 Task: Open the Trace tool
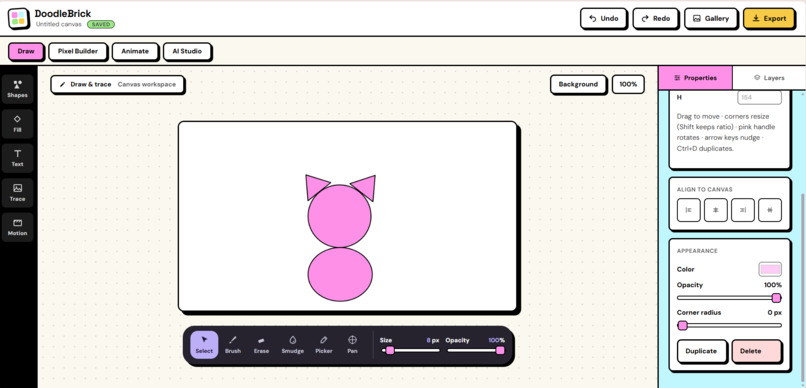(x=17, y=192)
